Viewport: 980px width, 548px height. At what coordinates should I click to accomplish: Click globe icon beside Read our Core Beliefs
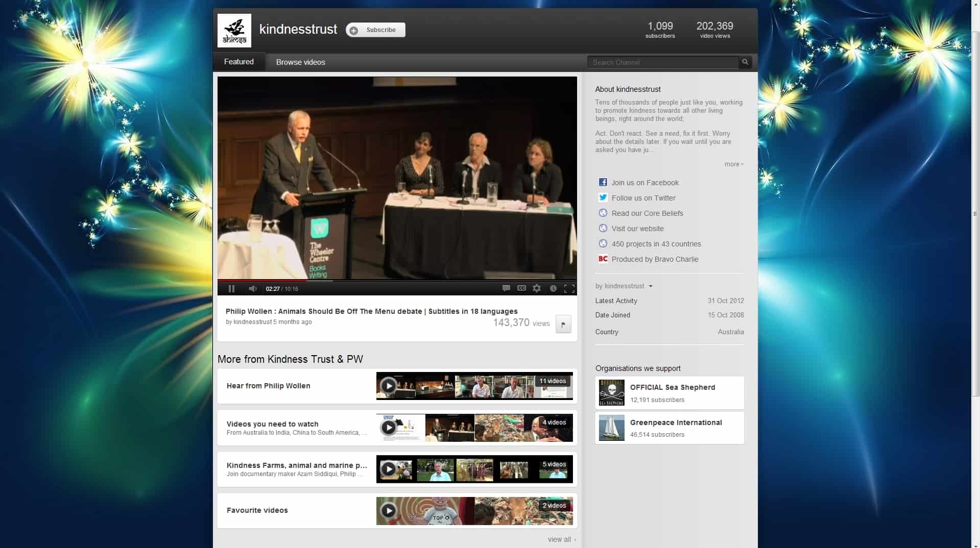603,213
